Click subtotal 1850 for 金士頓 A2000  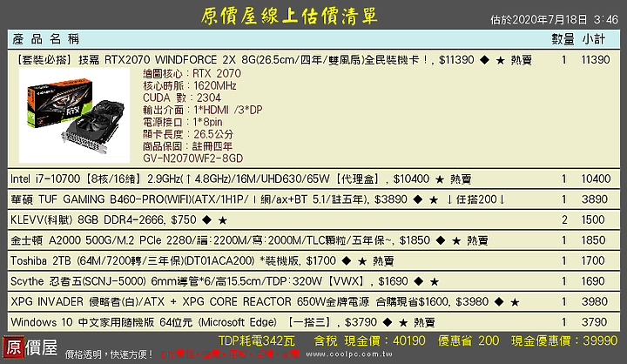click(593, 240)
